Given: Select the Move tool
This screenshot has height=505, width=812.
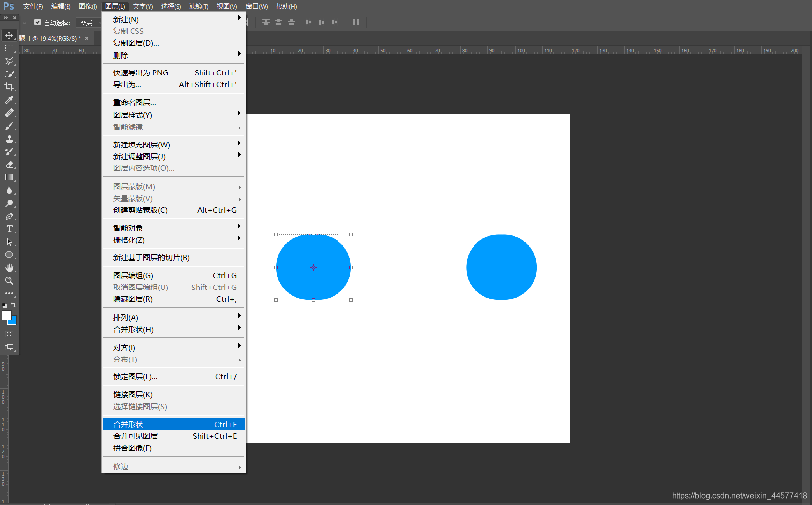Looking at the screenshot, I should coord(9,35).
